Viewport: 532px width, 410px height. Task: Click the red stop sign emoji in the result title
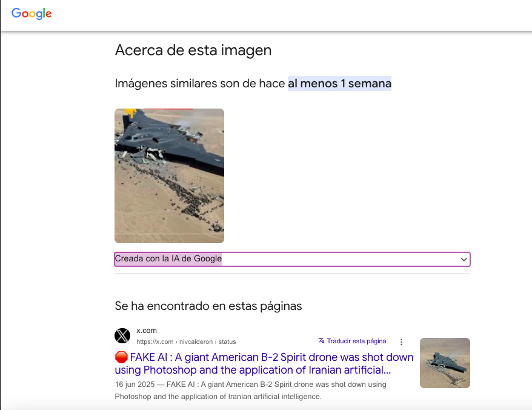click(121, 357)
